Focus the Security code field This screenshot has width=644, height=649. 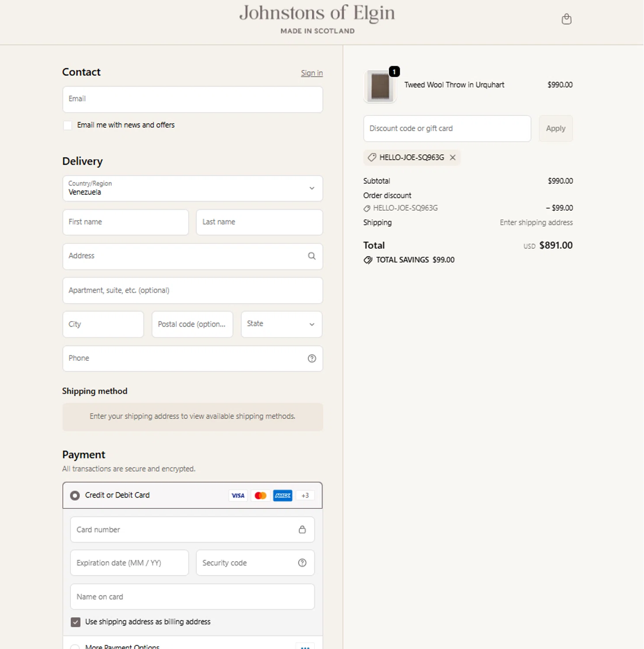255,563
